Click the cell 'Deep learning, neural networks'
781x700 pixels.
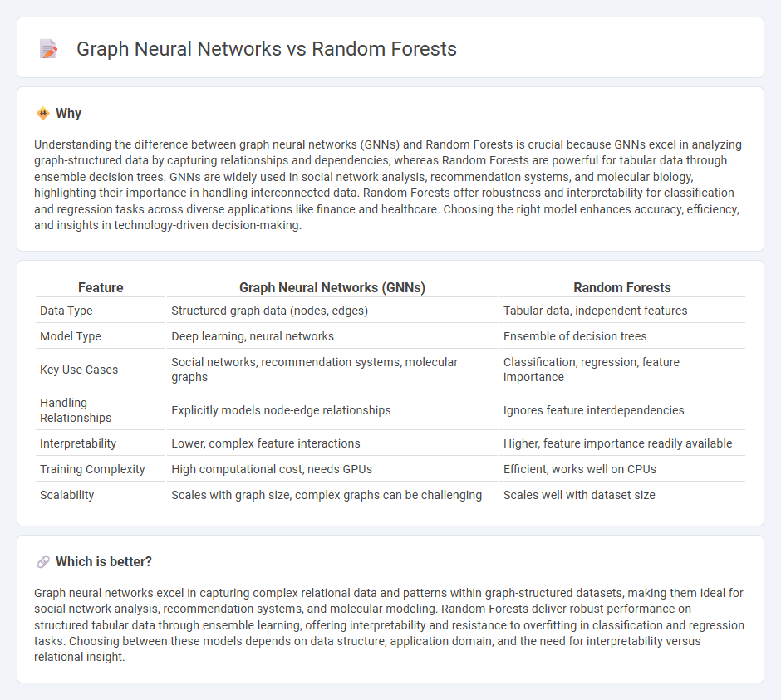(x=253, y=336)
